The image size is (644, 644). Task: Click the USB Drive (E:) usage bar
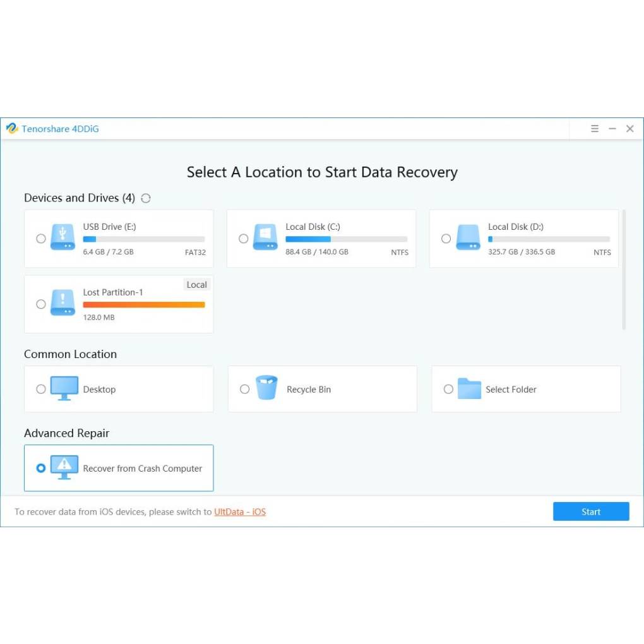pyautogui.click(x=144, y=239)
